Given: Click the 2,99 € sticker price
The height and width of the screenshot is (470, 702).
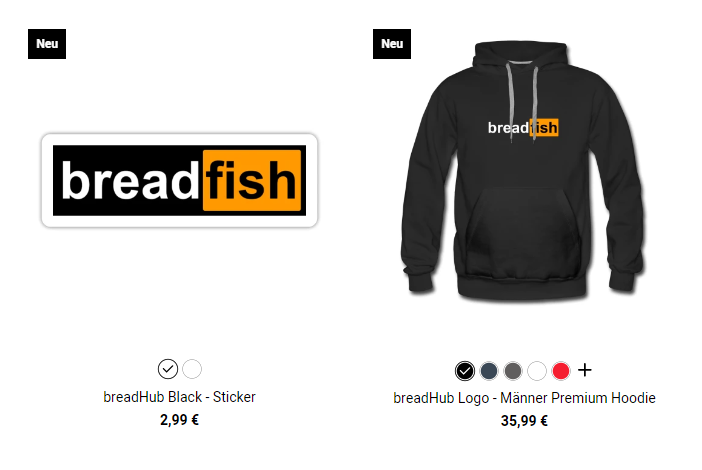Looking at the screenshot, I should [180, 420].
